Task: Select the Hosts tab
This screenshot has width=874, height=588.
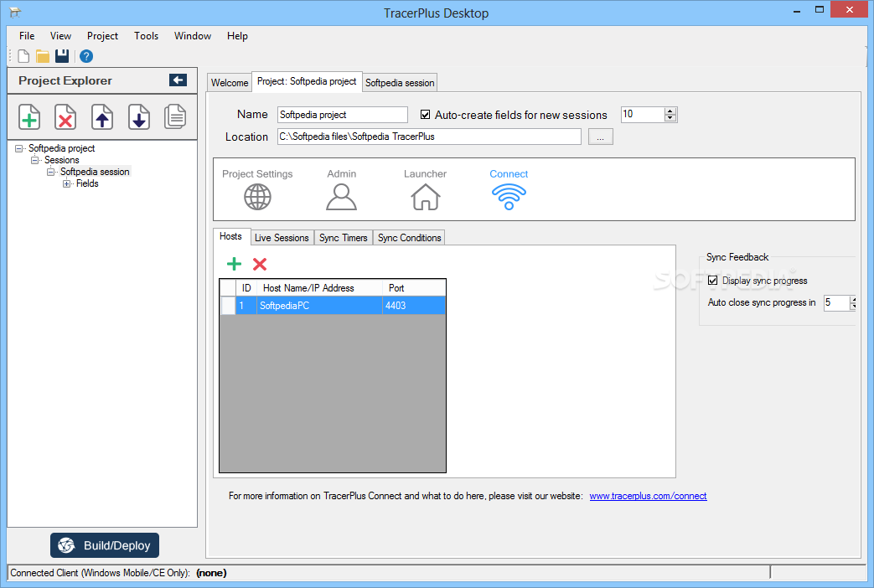Action: pos(230,236)
